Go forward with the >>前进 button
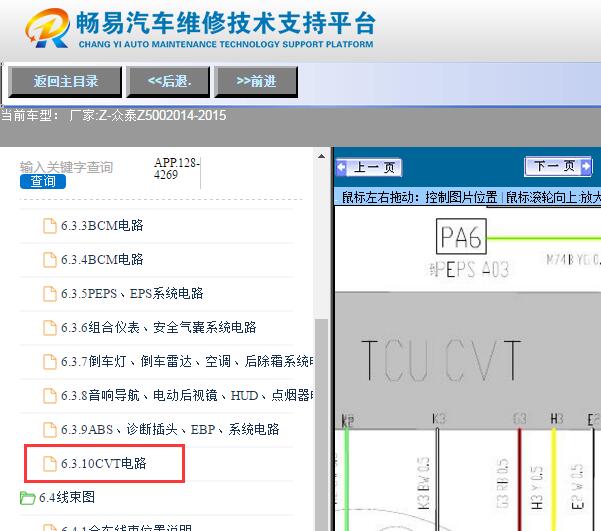 point(256,81)
